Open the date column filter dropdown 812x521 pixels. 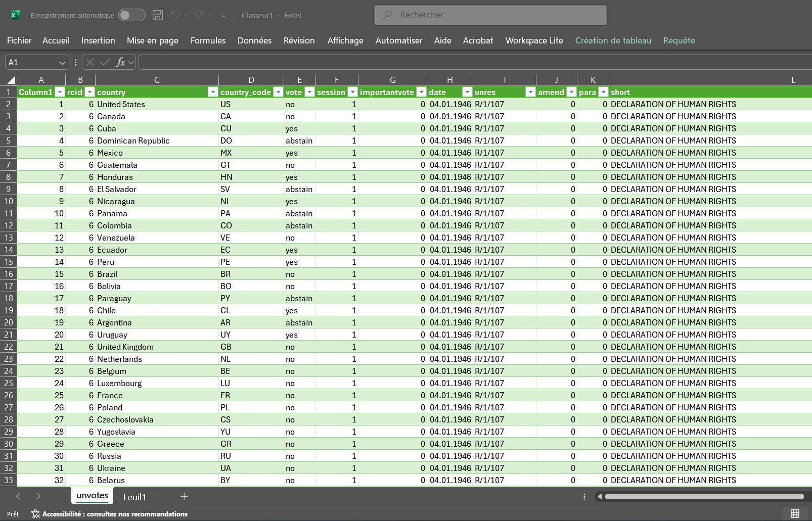tap(467, 92)
